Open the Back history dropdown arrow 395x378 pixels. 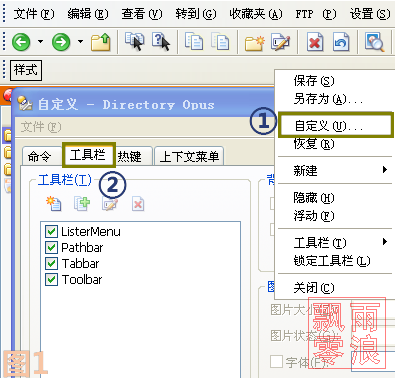click(40, 42)
